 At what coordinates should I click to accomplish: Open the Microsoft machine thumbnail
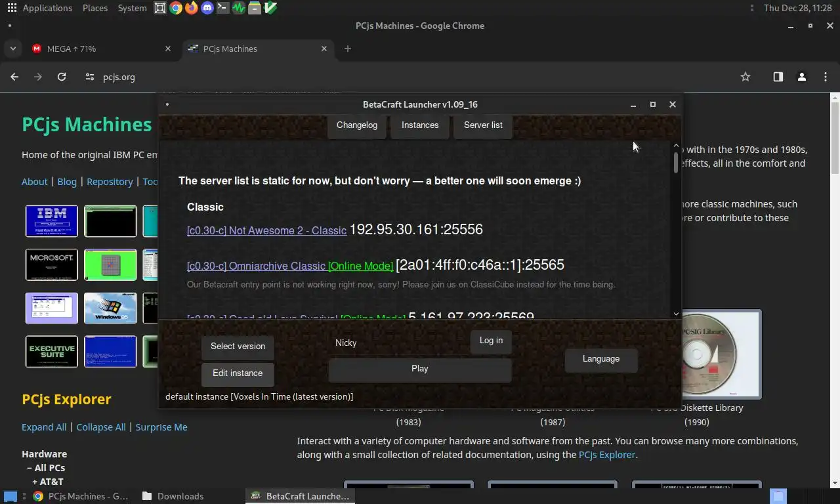pyautogui.click(x=52, y=264)
